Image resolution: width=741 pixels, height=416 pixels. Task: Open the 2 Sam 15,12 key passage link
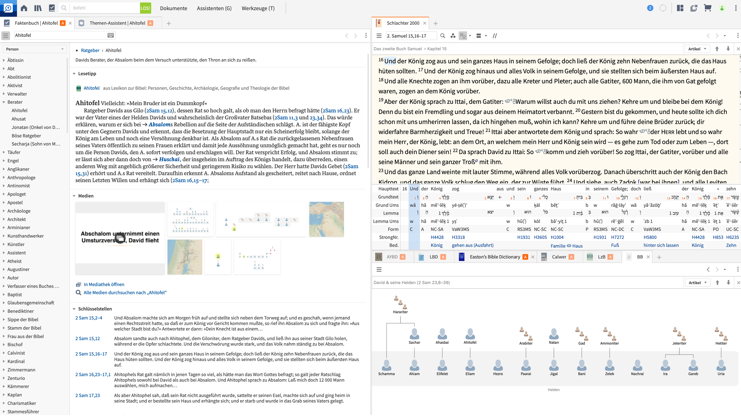87,339
